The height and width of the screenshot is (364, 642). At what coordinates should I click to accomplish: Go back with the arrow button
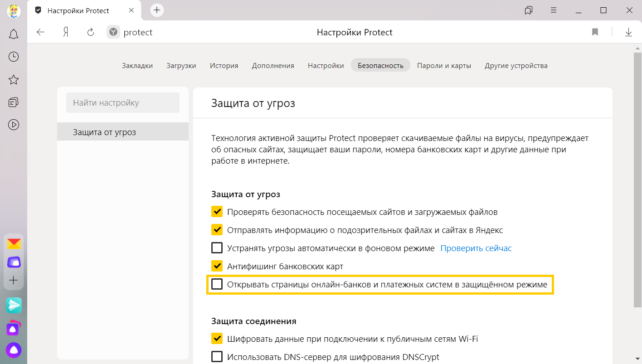click(41, 32)
